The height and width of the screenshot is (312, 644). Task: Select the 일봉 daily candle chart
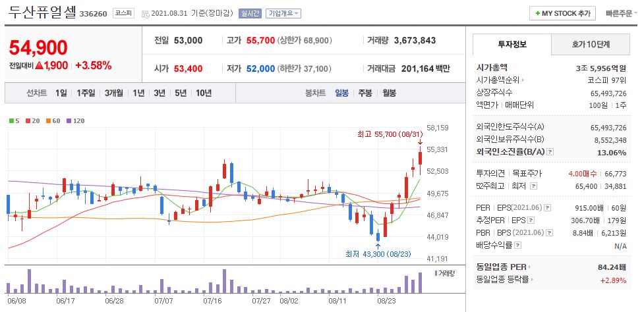point(341,93)
